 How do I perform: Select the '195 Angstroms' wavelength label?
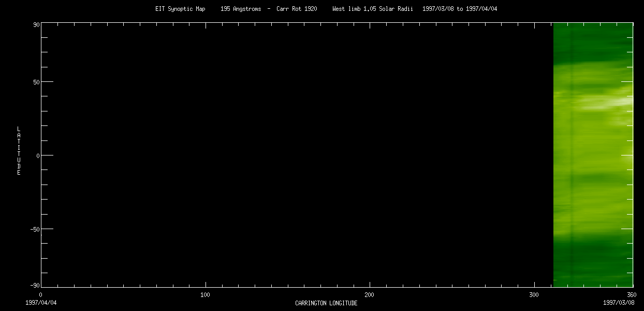coord(241,9)
